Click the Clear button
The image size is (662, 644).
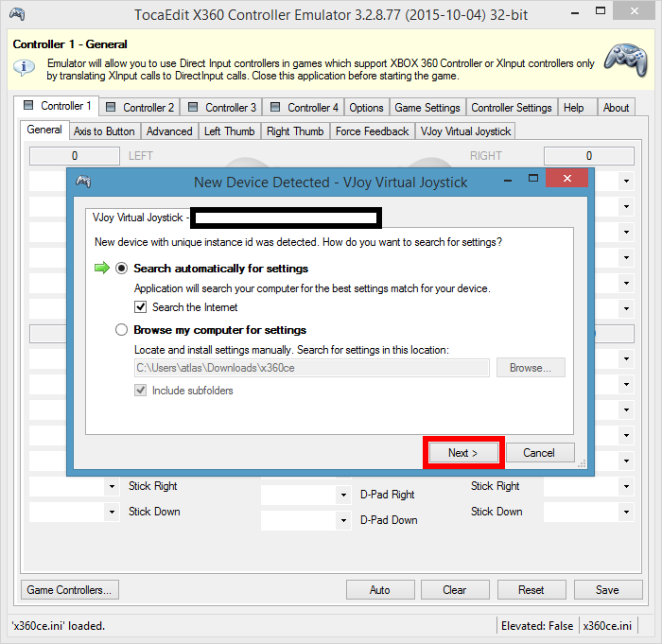pos(455,589)
